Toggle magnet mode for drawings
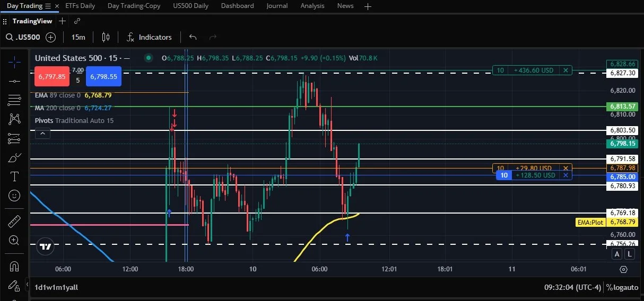644x301 pixels. pos(14,265)
